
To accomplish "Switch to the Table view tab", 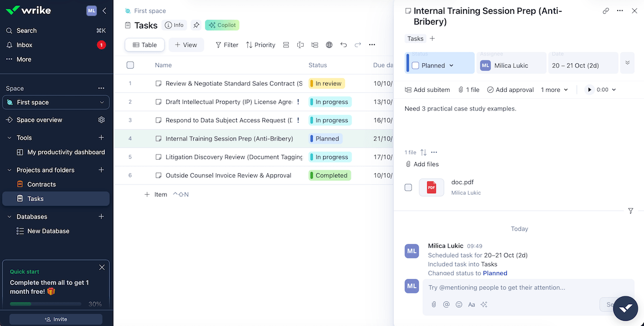I will click(x=144, y=45).
